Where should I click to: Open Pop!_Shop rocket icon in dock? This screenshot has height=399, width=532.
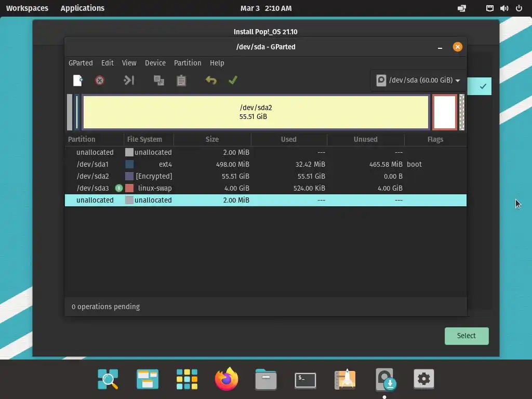click(x=345, y=379)
